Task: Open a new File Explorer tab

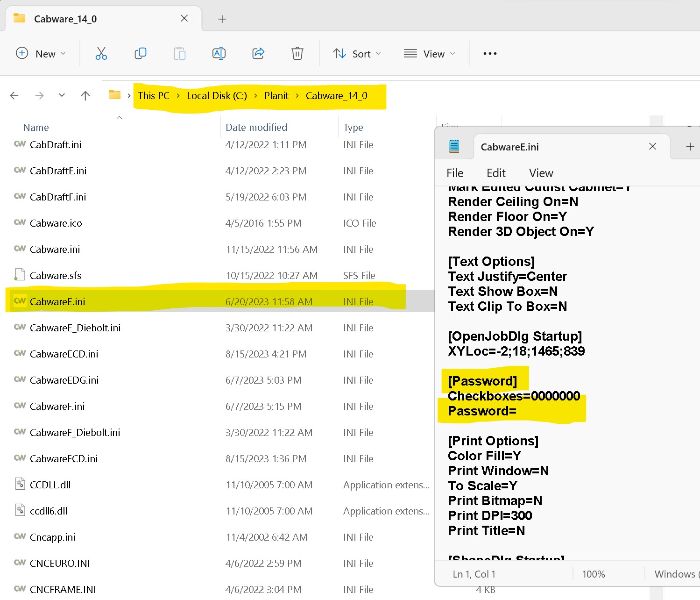Action: (222, 19)
